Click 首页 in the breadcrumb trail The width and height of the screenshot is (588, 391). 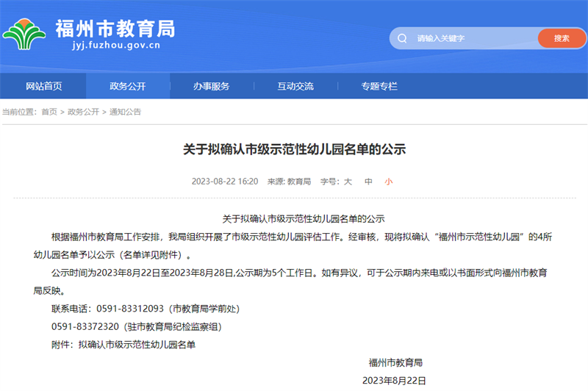[49, 112]
